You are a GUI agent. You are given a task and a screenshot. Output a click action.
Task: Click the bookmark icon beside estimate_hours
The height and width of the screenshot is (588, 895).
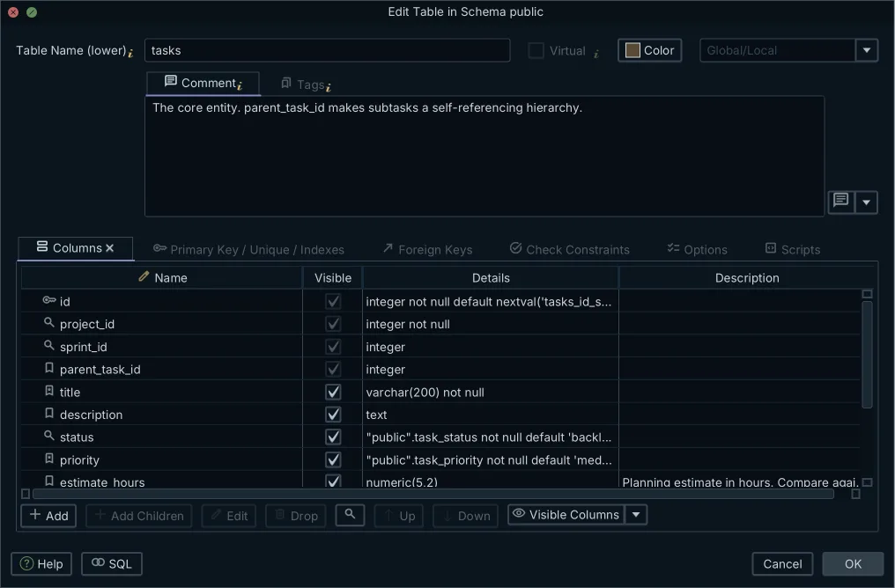click(49, 481)
